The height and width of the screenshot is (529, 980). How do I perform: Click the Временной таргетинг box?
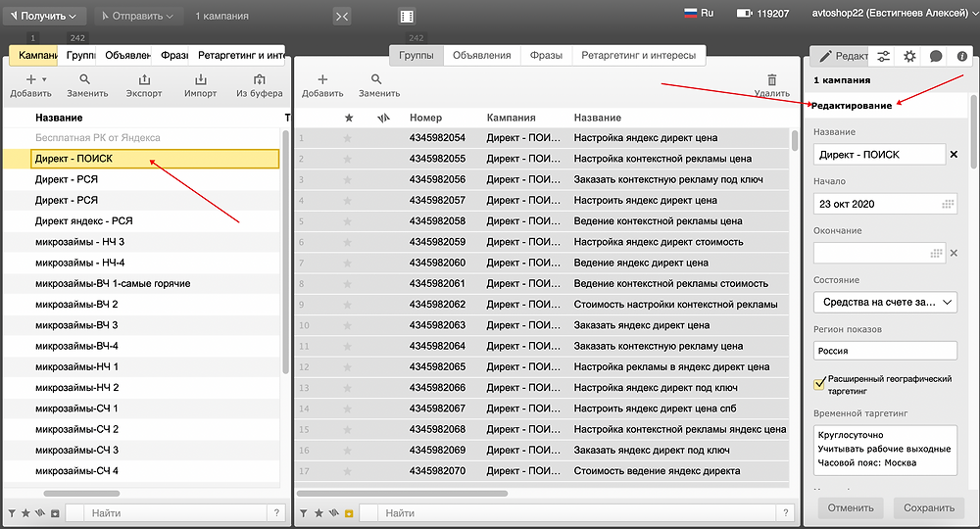click(x=885, y=450)
